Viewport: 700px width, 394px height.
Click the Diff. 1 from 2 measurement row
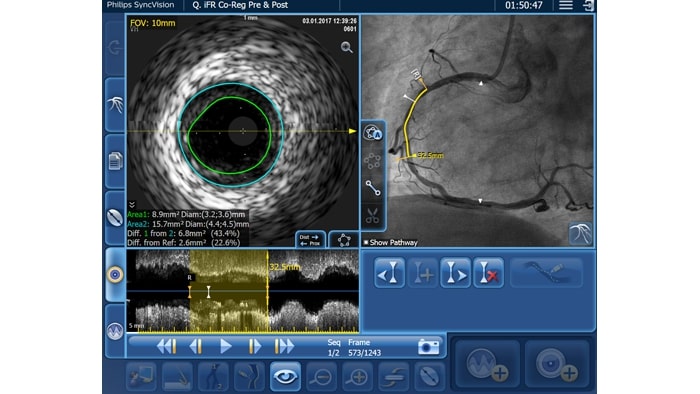[x=183, y=233]
